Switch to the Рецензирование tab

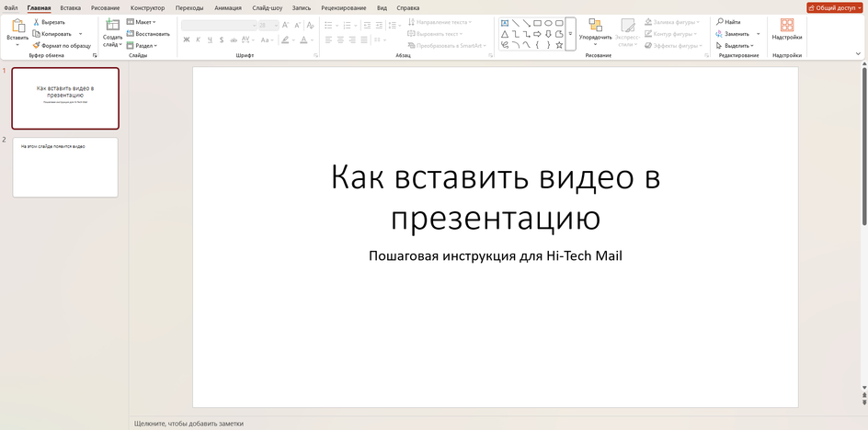point(344,7)
